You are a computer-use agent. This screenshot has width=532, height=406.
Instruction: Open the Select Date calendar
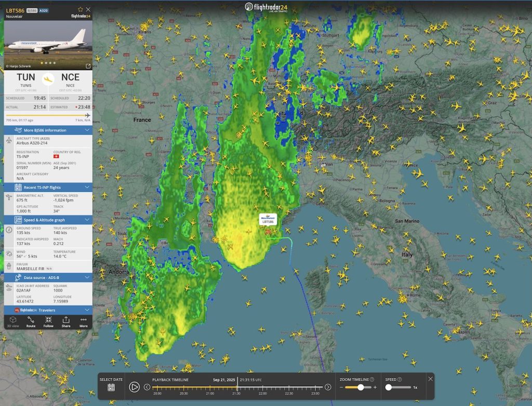[111, 386]
